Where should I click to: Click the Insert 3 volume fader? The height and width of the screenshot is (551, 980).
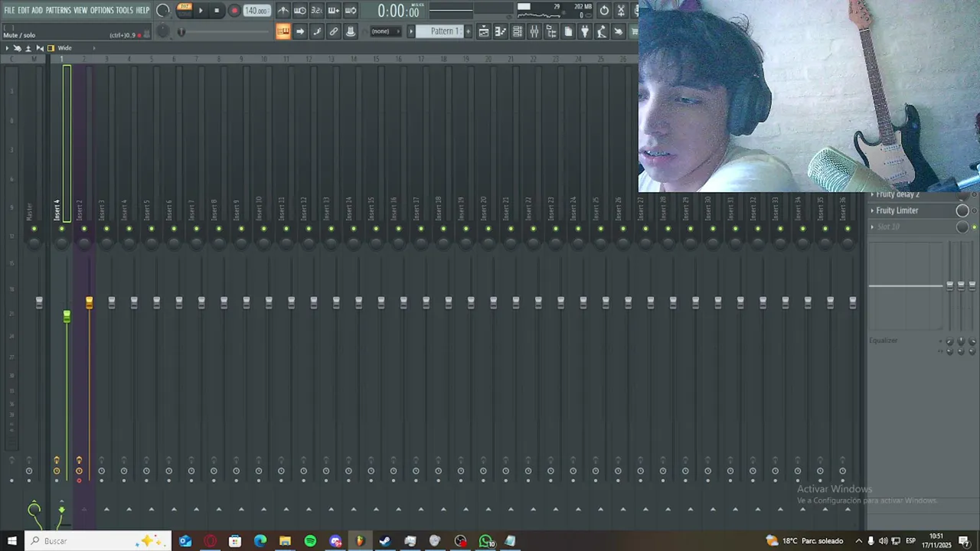(x=111, y=303)
